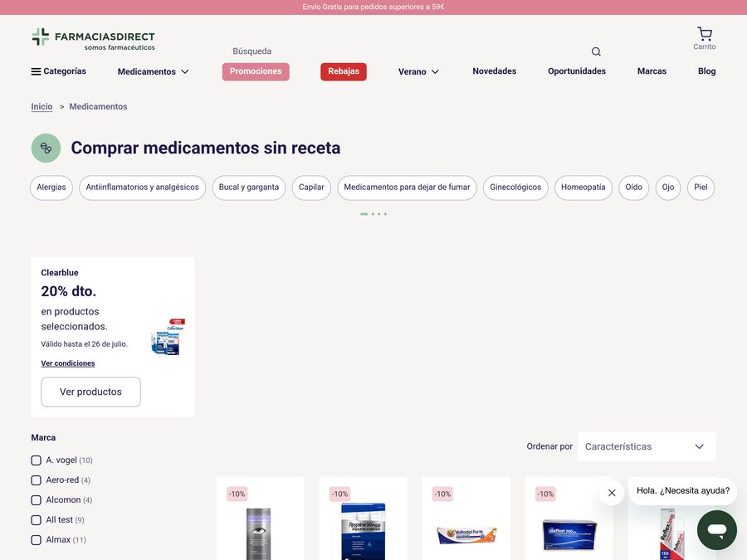Viewport: 747px width, 560px height.
Task: Open the Categorías hamburger menu icon
Action: [36, 71]
